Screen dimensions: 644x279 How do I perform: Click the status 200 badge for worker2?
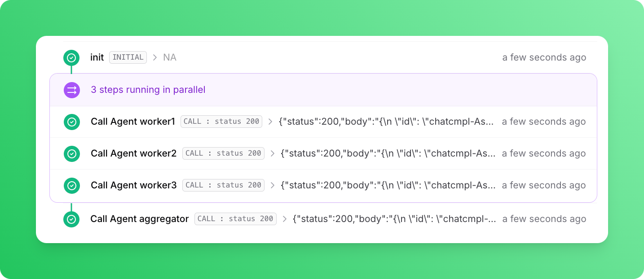click(223, 153)
